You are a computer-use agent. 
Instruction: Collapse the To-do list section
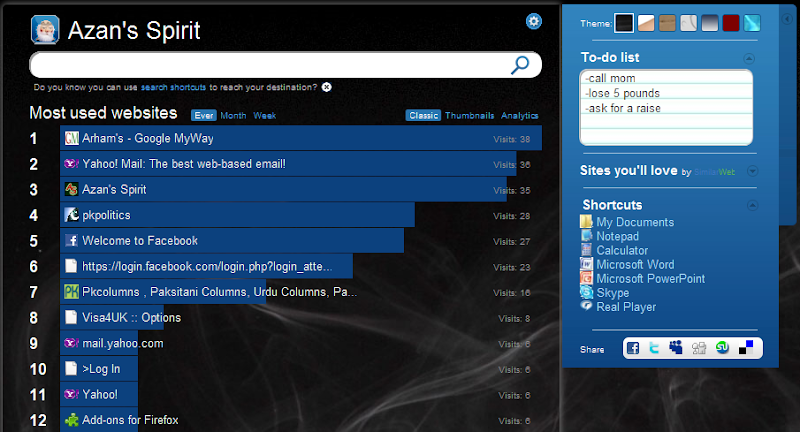click(x=749, y=58)
